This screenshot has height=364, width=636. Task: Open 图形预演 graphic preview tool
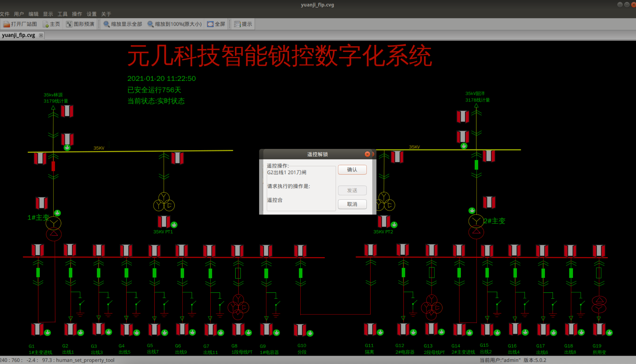coord(69,24)
